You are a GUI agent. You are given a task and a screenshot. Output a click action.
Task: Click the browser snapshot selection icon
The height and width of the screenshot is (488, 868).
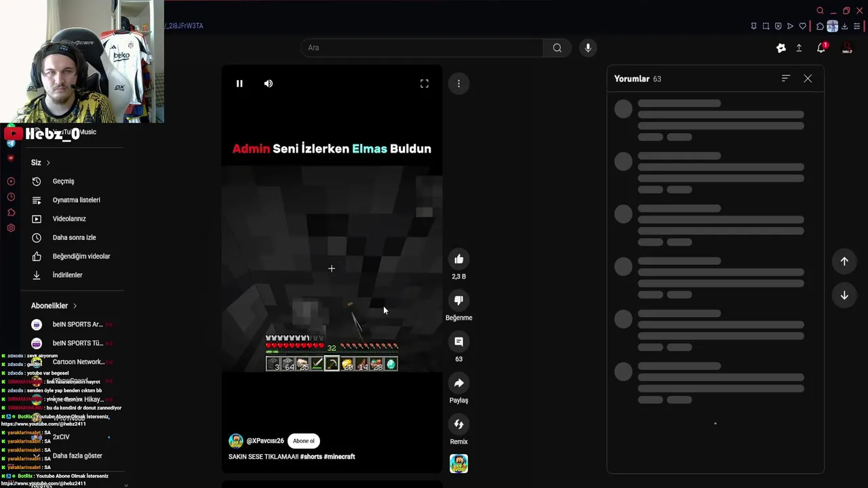click(766, 26)
